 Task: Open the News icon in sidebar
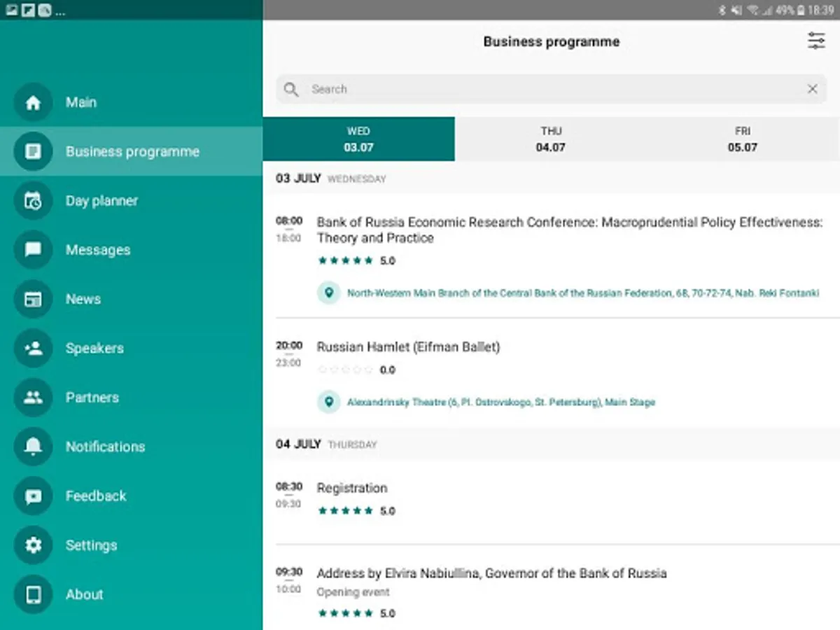point(33,299)
